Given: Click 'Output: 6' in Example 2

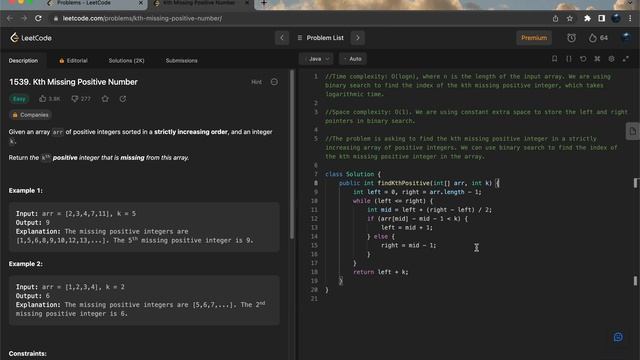Looking at the screenshot, I should [x=33, y=296].
